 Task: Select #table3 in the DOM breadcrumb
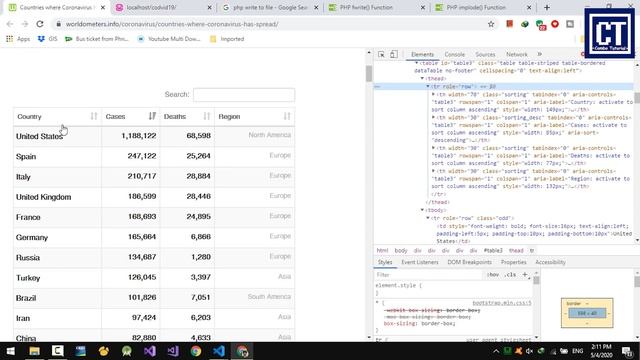(493, 251)
